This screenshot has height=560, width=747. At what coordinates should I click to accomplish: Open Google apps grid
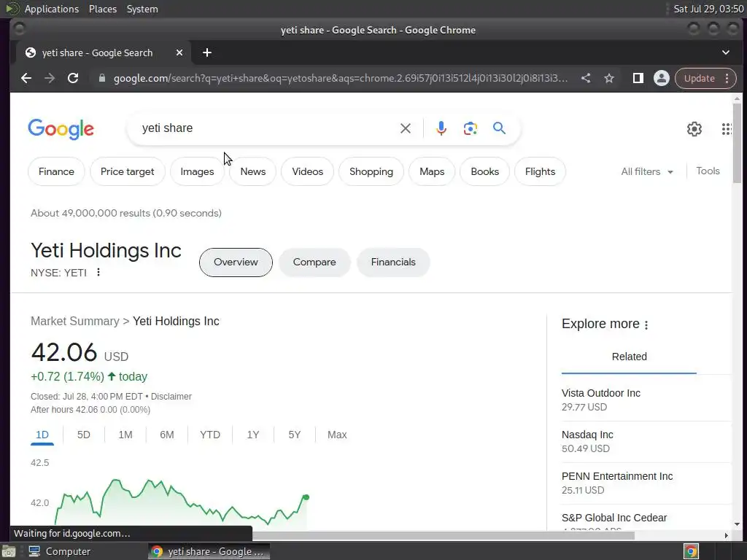point(727,128)
